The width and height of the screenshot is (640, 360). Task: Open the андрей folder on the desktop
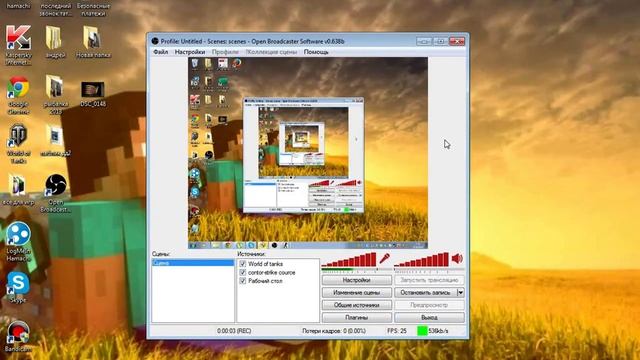coord(55,42)
